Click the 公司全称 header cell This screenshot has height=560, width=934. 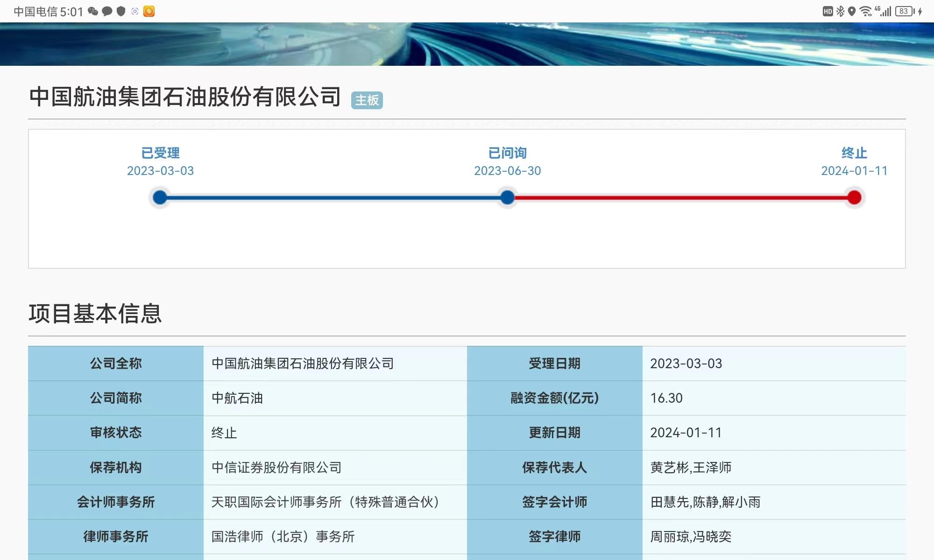[x=116, y=364]
